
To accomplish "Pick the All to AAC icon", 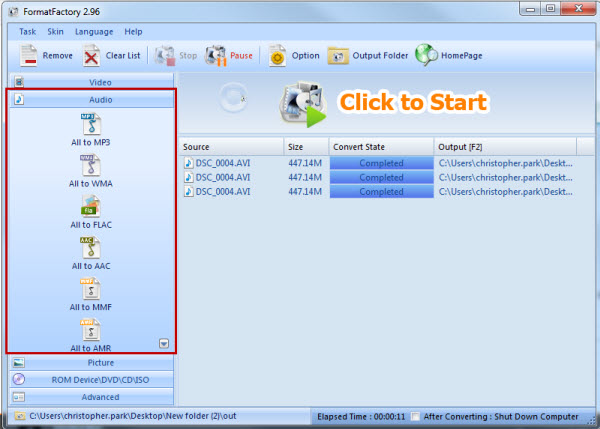I will pos(90,247).
